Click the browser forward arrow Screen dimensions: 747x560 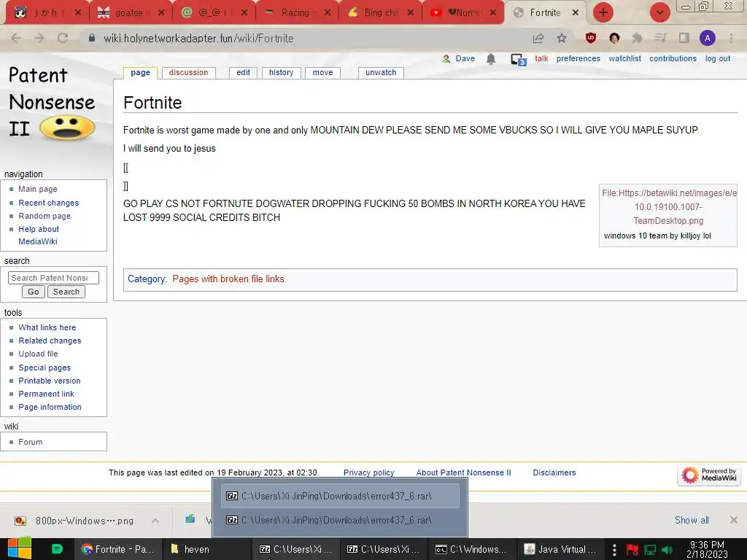point(39,38)
